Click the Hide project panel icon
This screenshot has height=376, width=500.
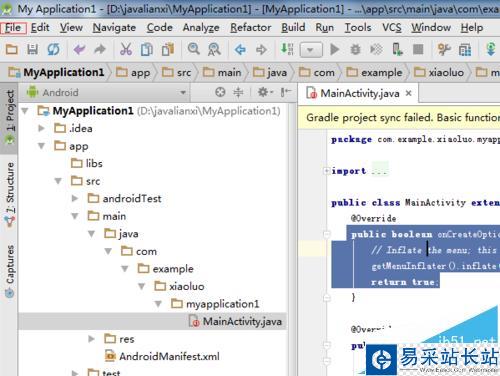[x=286, y=92]
